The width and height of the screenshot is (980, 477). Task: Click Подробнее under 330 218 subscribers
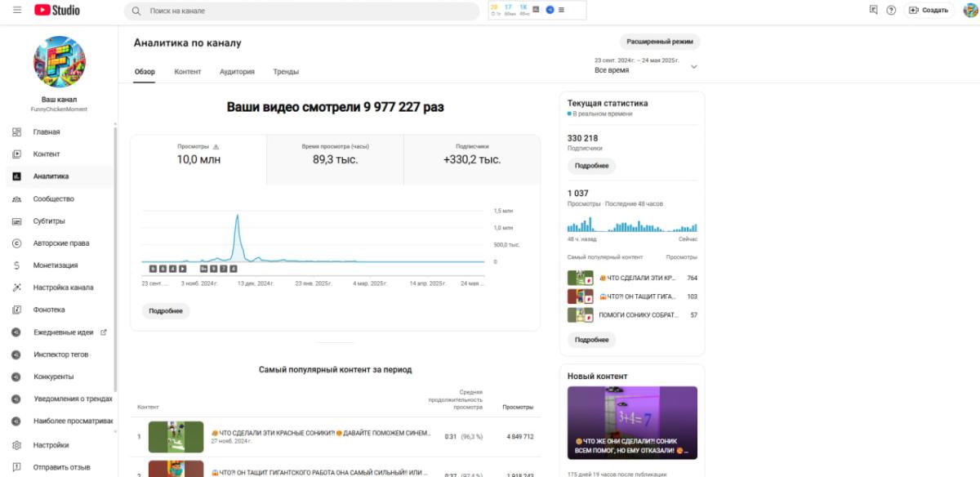point(591,166)
